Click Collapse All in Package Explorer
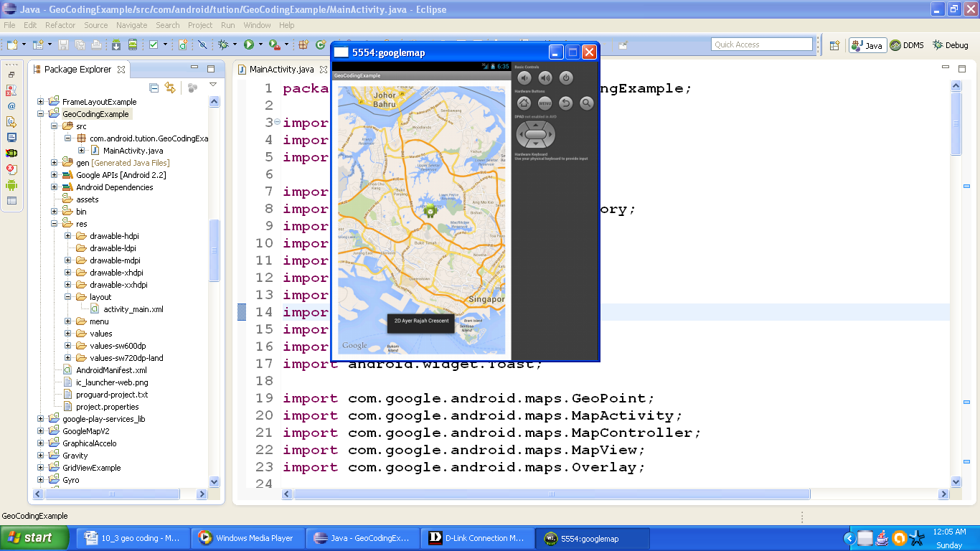The image size is (980, 551). (154, 88)
